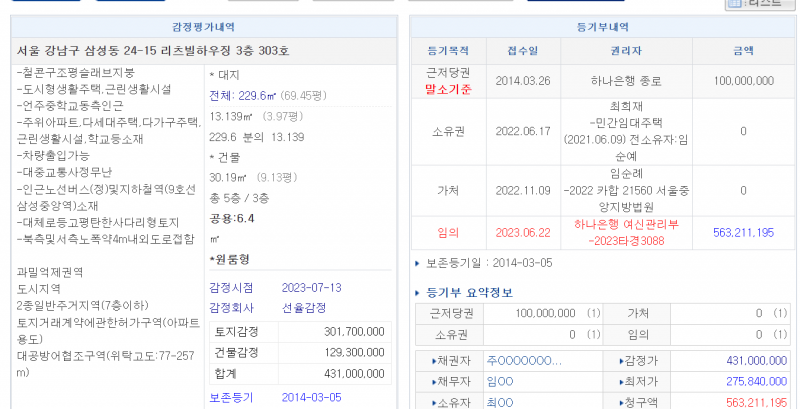The image size is (800, 409).
Task: Click the 임의 claim amount 563,211,195
Action: (744, 232)
